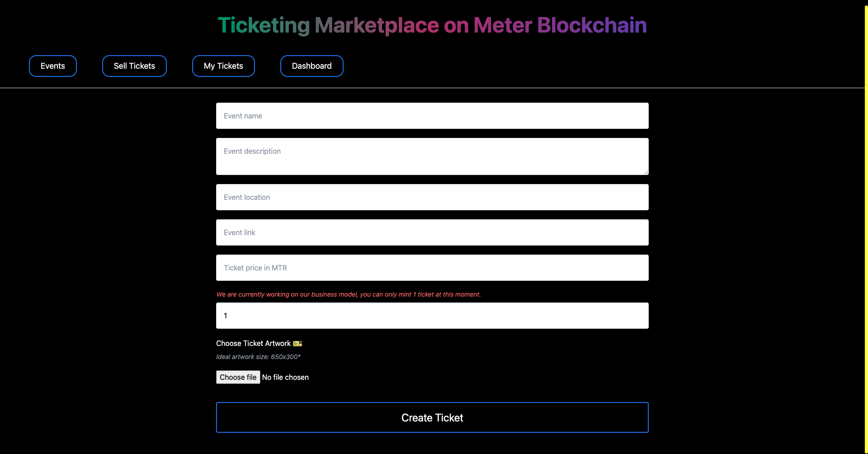Focus the Event link field
Viewport: 868px width, 454px height.
pyautogui.click(x=432, y=232)
